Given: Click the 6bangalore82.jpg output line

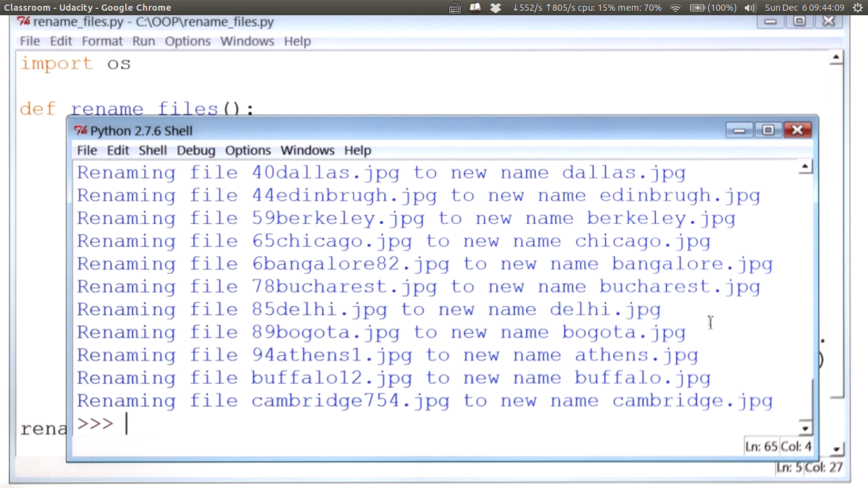Looking at the screenshot, I should (425, 264).
